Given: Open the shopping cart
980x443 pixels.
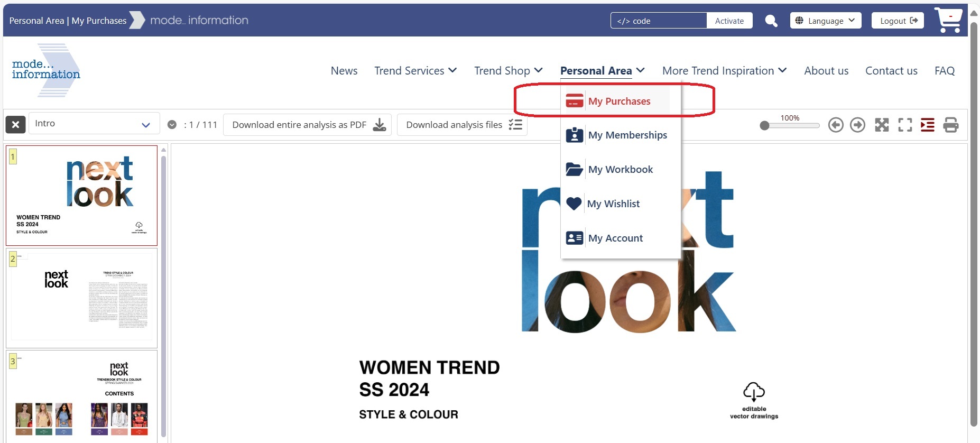Looking at the screenshot, I should (948, 20).
